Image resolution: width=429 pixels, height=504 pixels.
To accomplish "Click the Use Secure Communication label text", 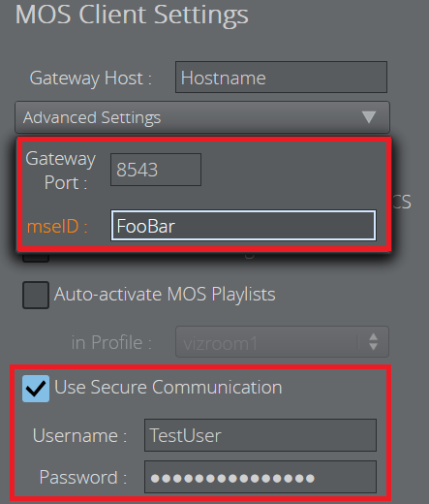I will click(x=169, y=387).
